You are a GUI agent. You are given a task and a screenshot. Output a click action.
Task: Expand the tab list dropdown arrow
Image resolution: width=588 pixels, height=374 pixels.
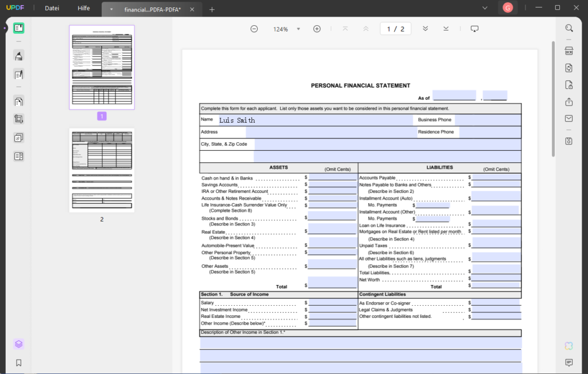point(111,9)
